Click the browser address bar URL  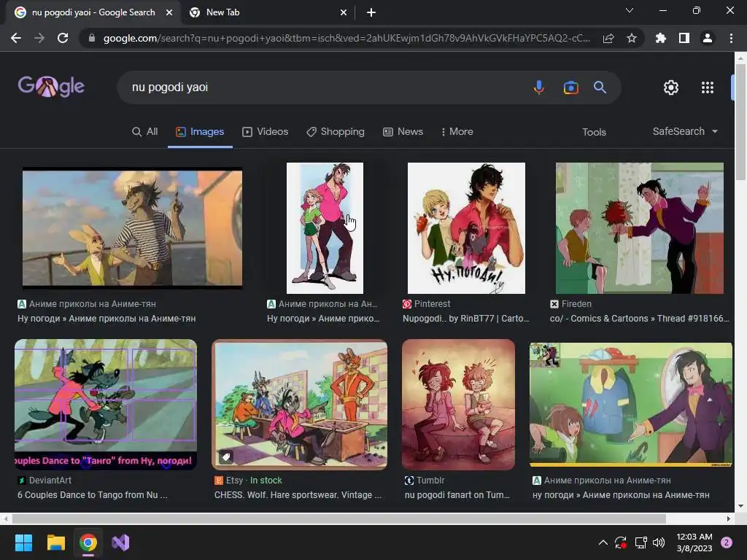(x=347, y=38)
